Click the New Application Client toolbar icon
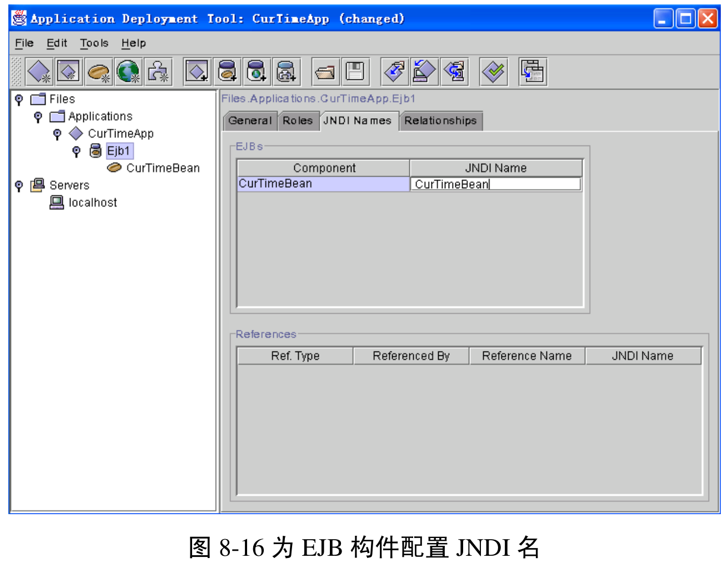This screenshot has height=563, width=728. [x=69, y=72]
